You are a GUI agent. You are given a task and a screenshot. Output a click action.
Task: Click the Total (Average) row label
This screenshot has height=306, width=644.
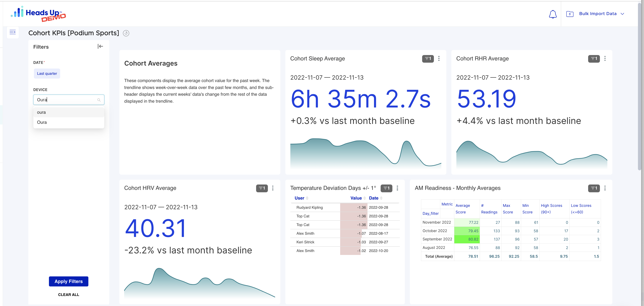[439, 256]
